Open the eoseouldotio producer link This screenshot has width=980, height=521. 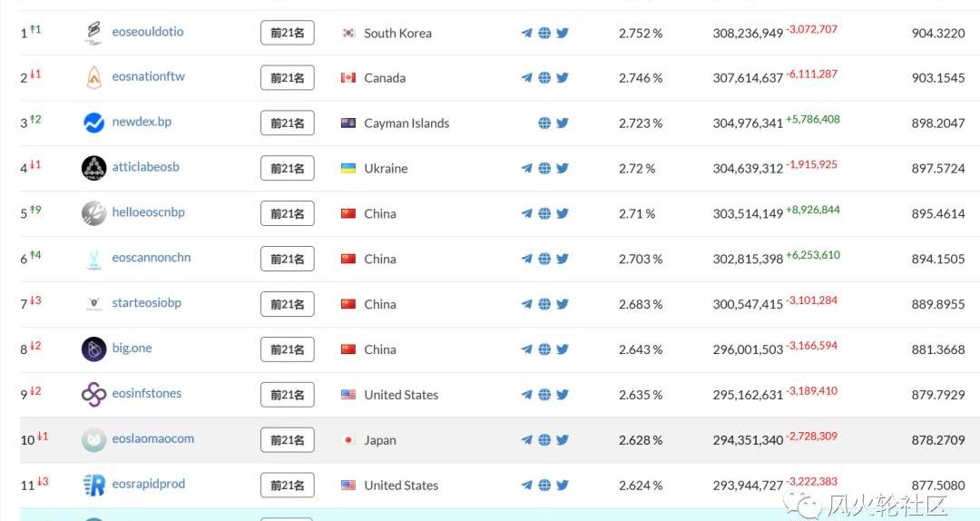click(x=148, y=31)
